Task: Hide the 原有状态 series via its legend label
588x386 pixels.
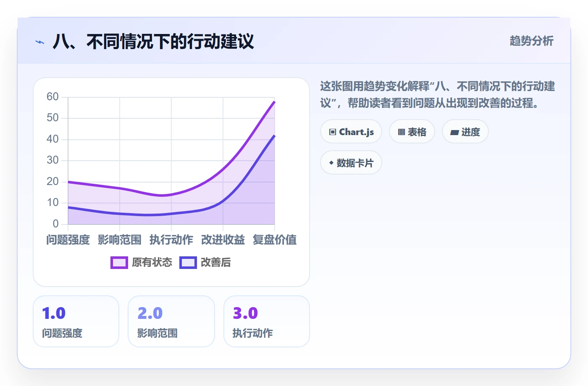Action: point(152,263)
